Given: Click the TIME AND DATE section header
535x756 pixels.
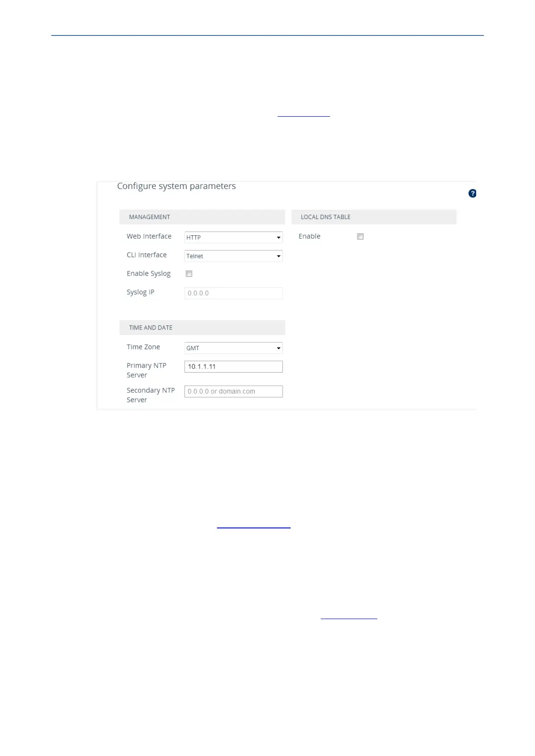Looking at the screenshot, I should point(202,328).
